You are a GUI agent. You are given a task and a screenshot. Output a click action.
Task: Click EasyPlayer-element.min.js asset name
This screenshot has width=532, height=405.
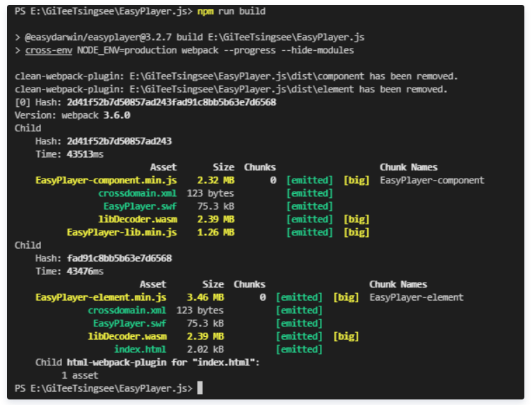click(x=101, y=297)
